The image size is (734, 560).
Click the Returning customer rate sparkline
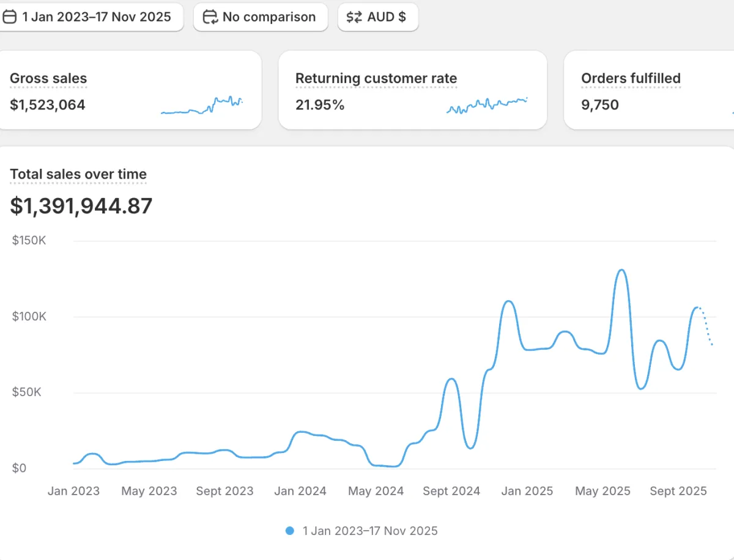point(487,105)
